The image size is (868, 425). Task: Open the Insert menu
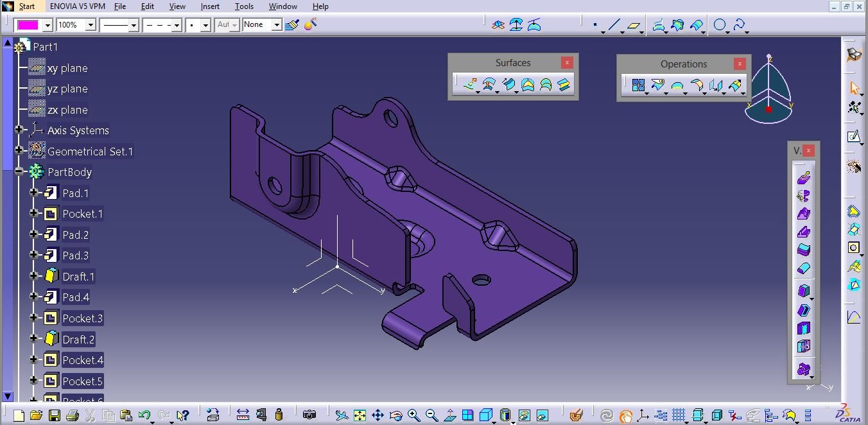click(210, 6)
